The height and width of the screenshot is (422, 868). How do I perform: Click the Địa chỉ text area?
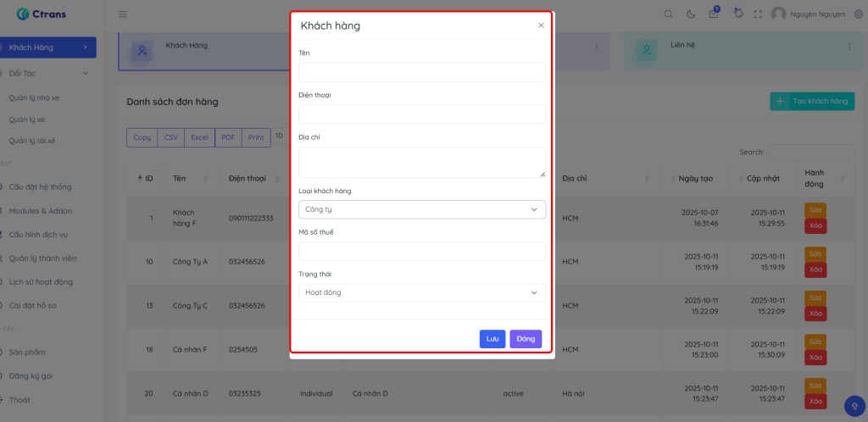point(422,162)
